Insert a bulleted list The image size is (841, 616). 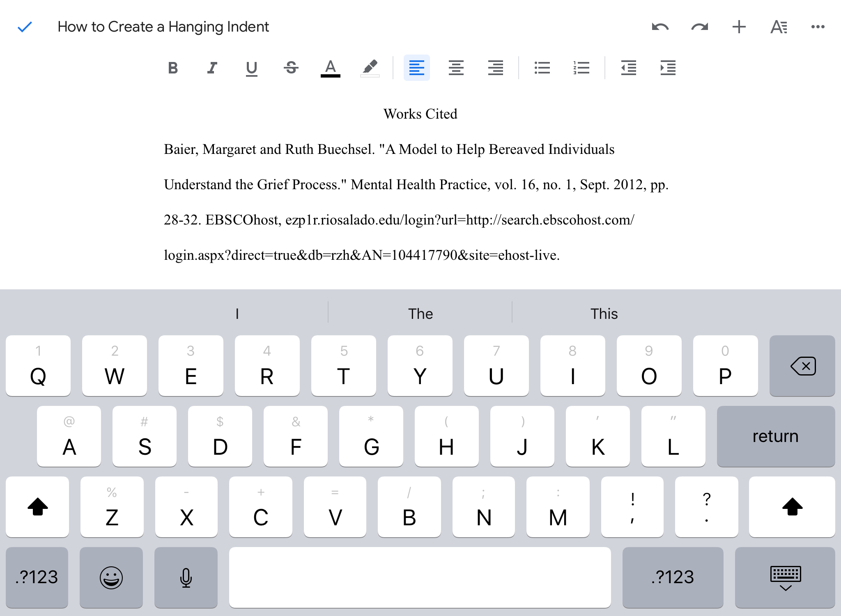(x=542, y=68)
